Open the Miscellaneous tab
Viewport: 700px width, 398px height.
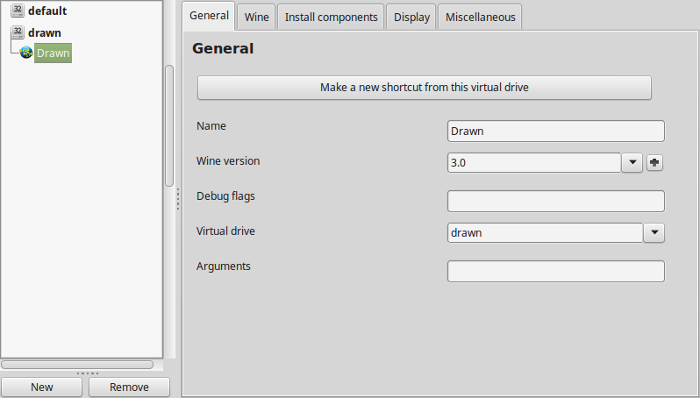[480, 17]
